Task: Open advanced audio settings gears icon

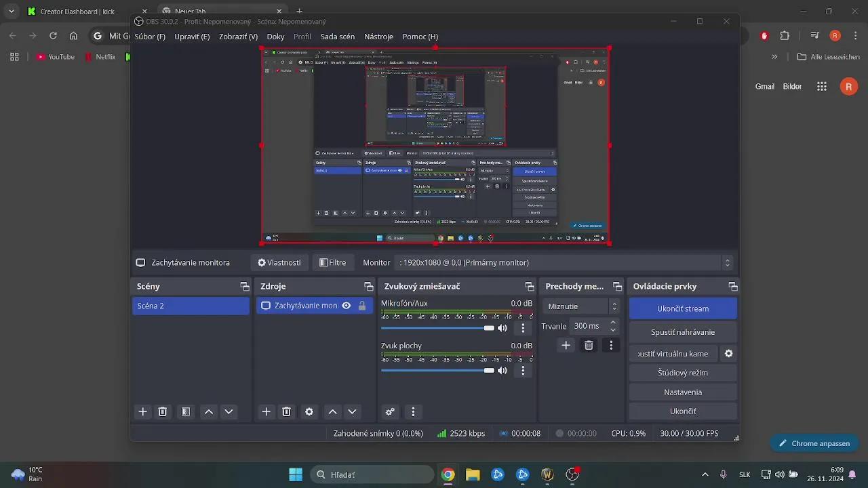Action: pyautogui.click(x=390, y=411)
